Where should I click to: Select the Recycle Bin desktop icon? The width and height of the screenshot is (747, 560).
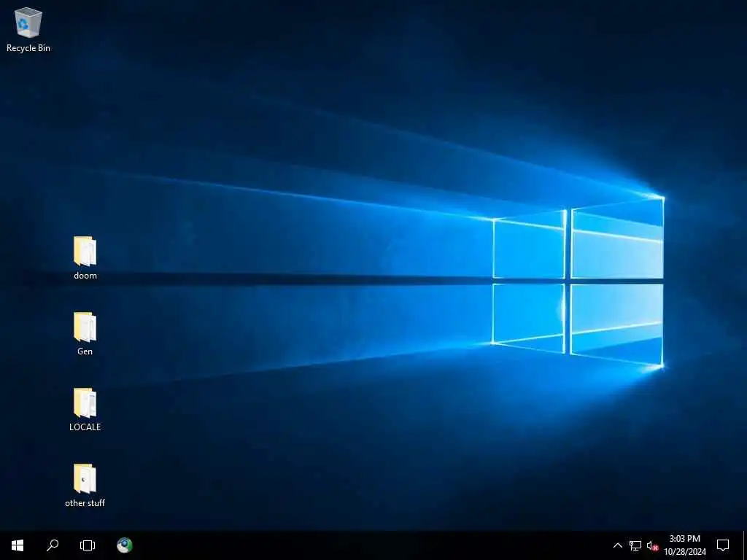pyautogui.click(x=28, y=23)
